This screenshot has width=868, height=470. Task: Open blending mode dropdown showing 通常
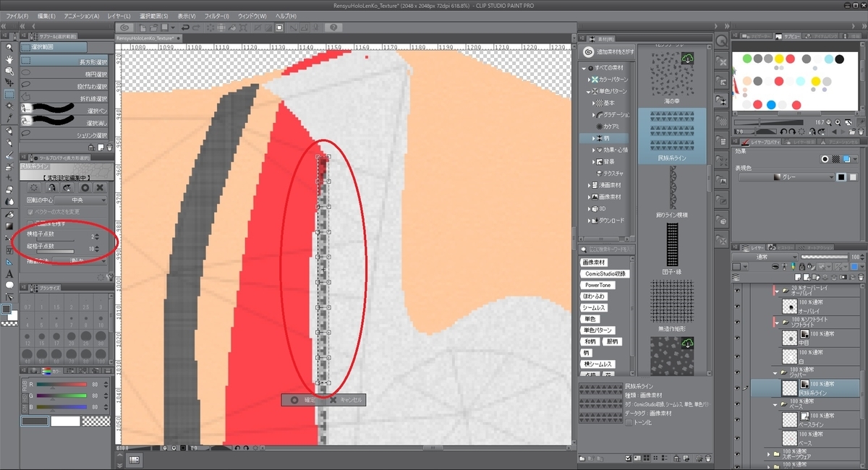764,257
